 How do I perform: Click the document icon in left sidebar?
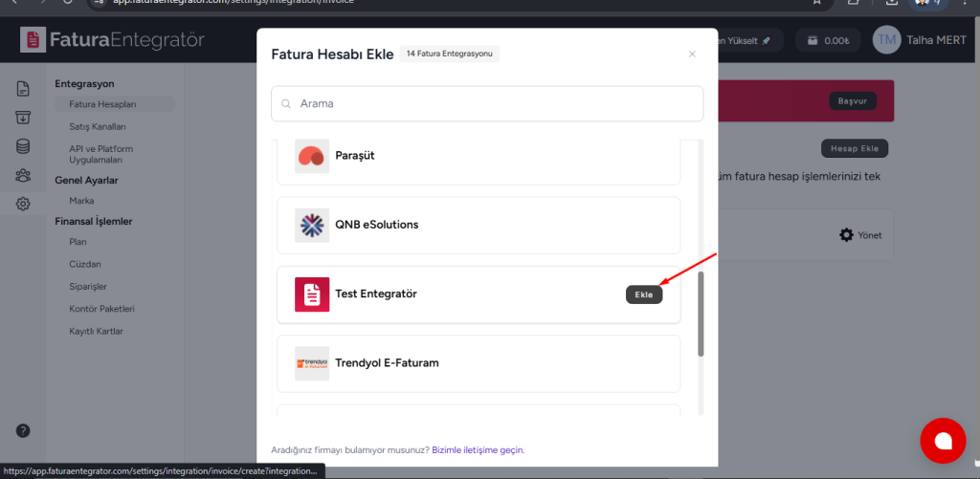(23, 89)
